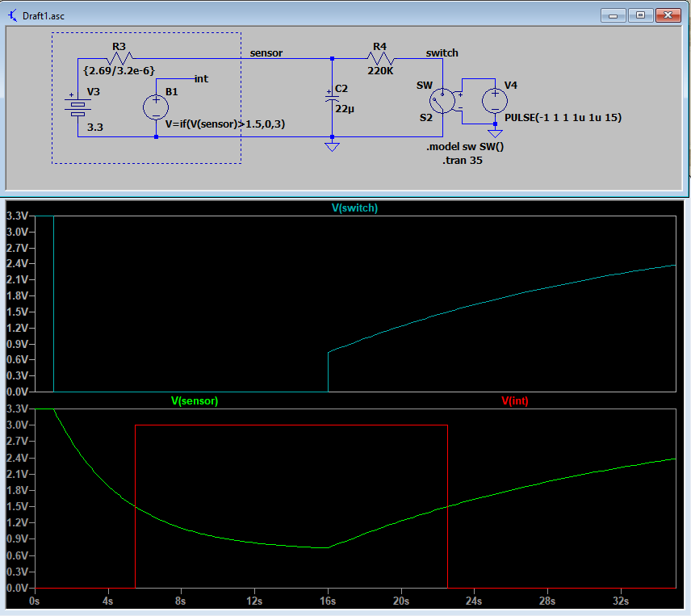Click the B1 expression V=if(V(sensor)>1.5,0,3)
This screenshot has width=691, height=616.
[225, 124]
